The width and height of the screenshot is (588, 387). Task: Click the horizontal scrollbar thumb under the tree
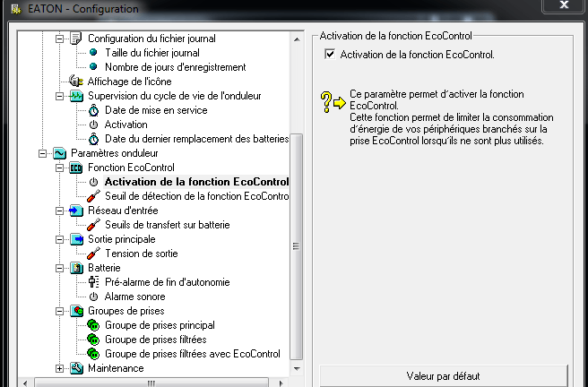[151, 383]
